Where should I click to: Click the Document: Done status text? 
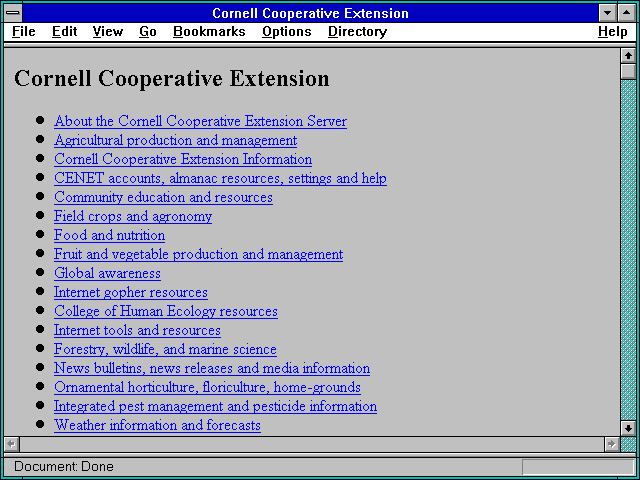[x=64, y=466]
